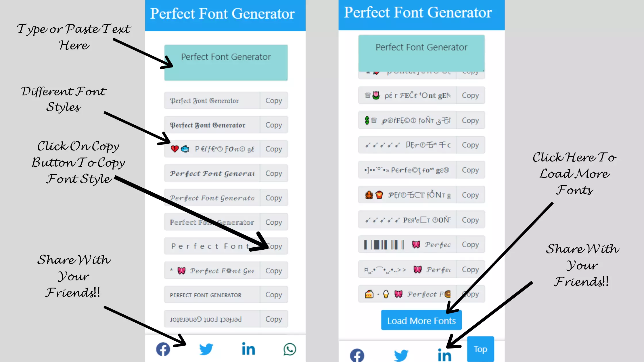
Task: Copy the dotted pattern font style
Action: [470, 170]
